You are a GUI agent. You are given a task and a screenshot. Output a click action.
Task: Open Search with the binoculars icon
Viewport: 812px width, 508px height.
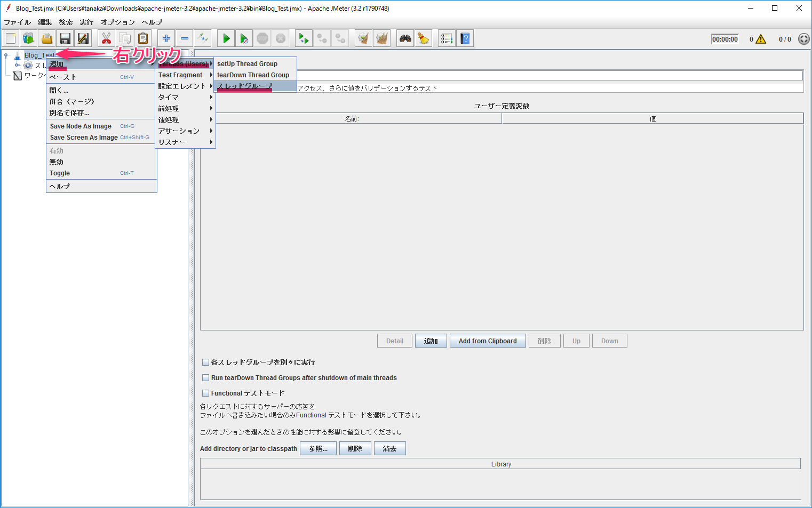coord(405,38)
